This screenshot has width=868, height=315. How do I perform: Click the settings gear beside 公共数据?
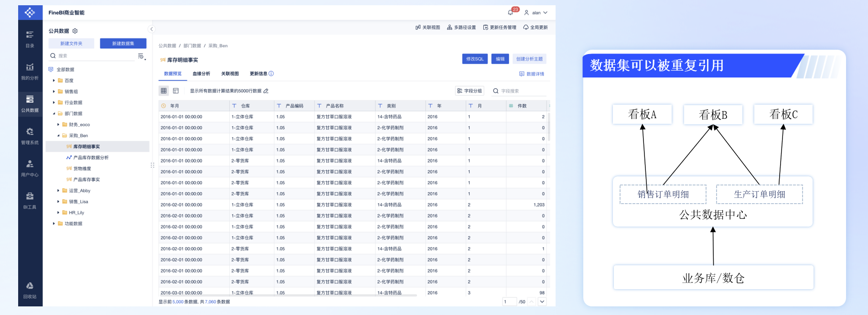[x=75, y=31]
